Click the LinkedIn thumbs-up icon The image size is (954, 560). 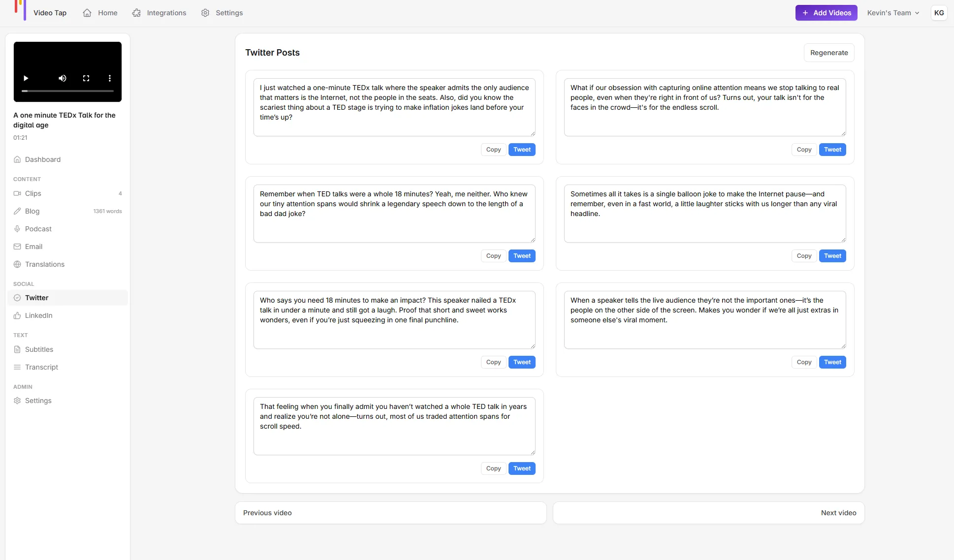coord(17,315)
